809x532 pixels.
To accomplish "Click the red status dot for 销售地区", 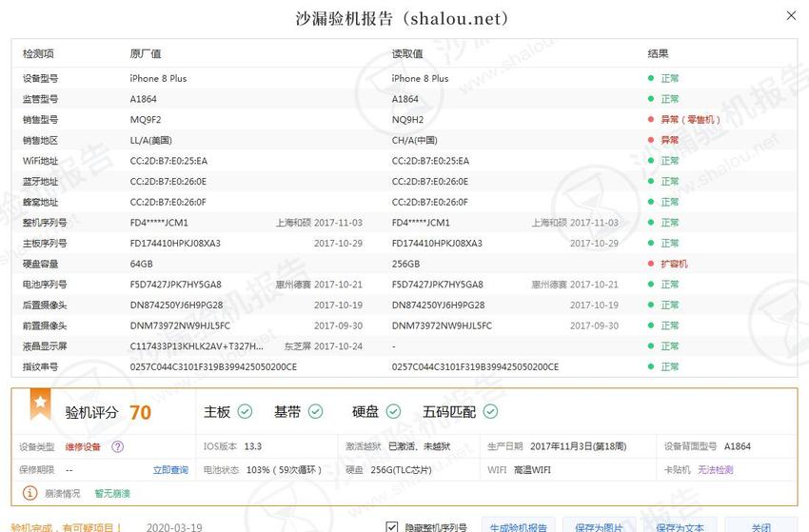I will pos(651,140).
